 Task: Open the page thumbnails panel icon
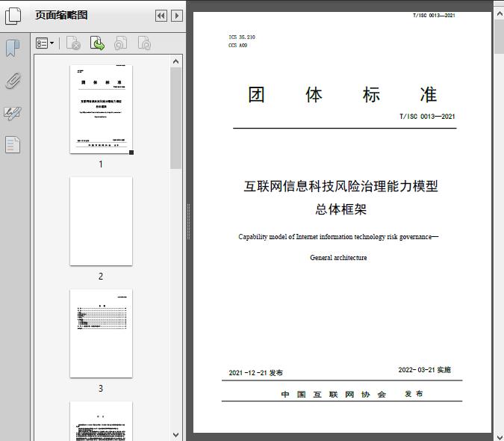click(x=13, y=16)
